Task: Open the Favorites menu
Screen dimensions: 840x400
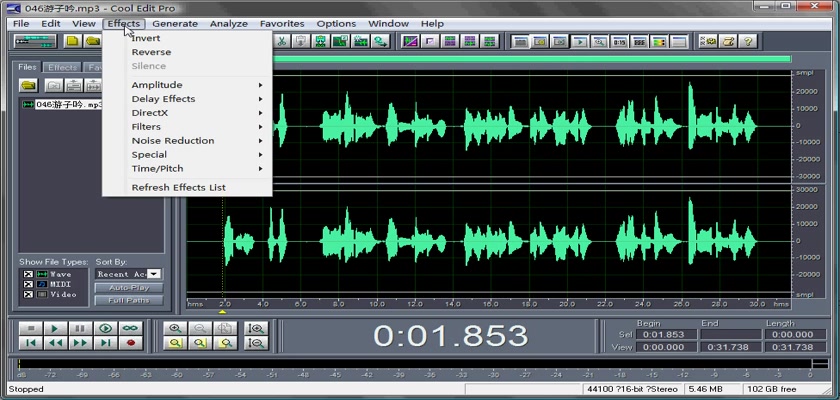Action: click(282, 24)
